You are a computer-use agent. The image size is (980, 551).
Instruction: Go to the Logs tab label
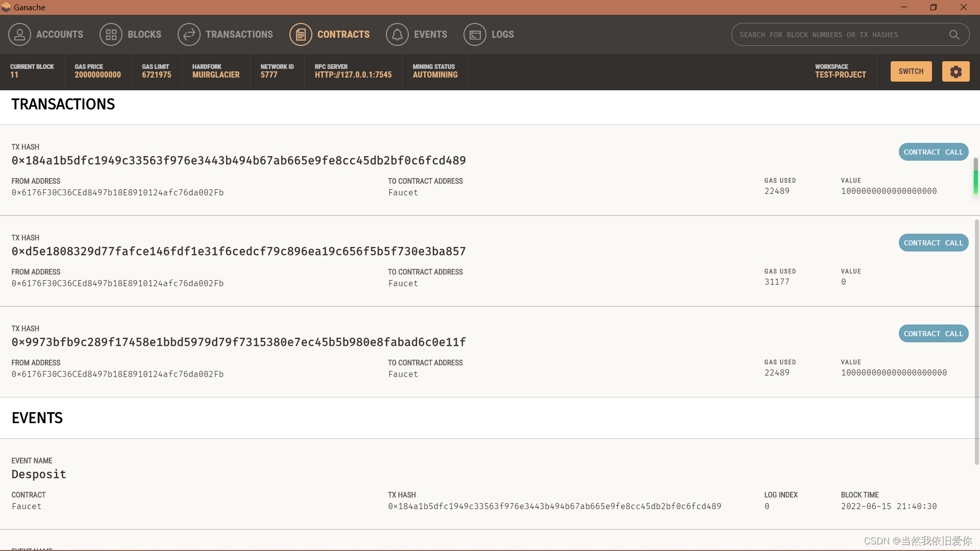[502, 35]
